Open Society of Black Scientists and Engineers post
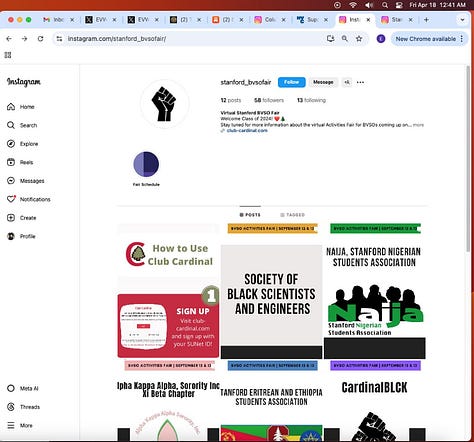 271,291
